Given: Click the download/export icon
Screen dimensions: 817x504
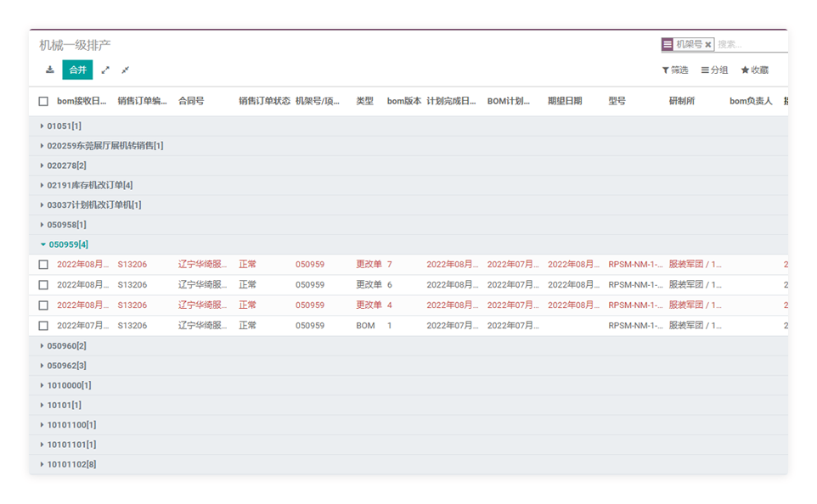Looking at the screenshot, I should pos(49,70).
